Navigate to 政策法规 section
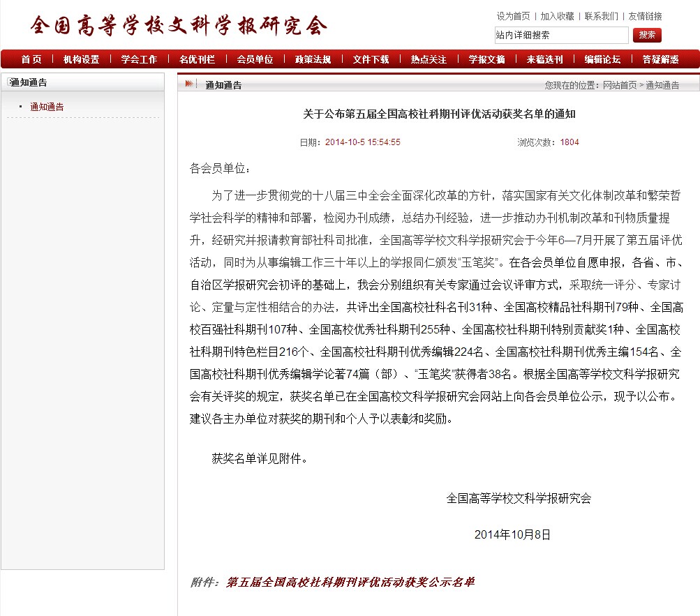 [313, 59]
